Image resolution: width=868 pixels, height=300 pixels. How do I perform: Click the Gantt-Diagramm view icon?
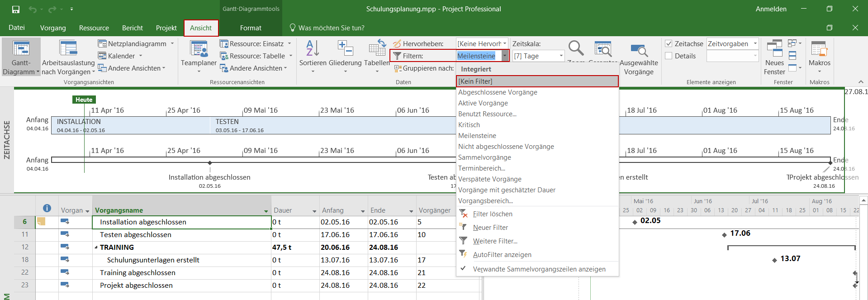click(x=21, y=49)
